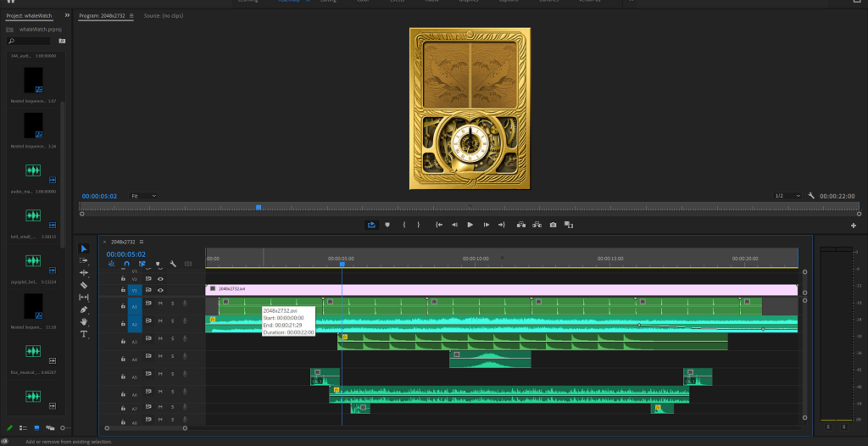The image size is (868, 446).
Task: Open Program monitor settings wrench
Action: [811, 196]
